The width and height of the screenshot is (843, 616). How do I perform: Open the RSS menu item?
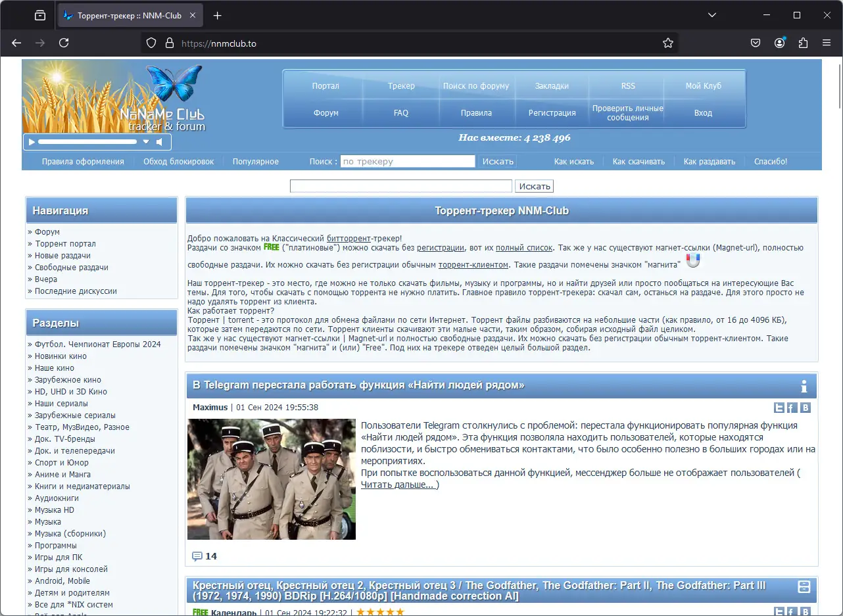[x=628, y=86]
